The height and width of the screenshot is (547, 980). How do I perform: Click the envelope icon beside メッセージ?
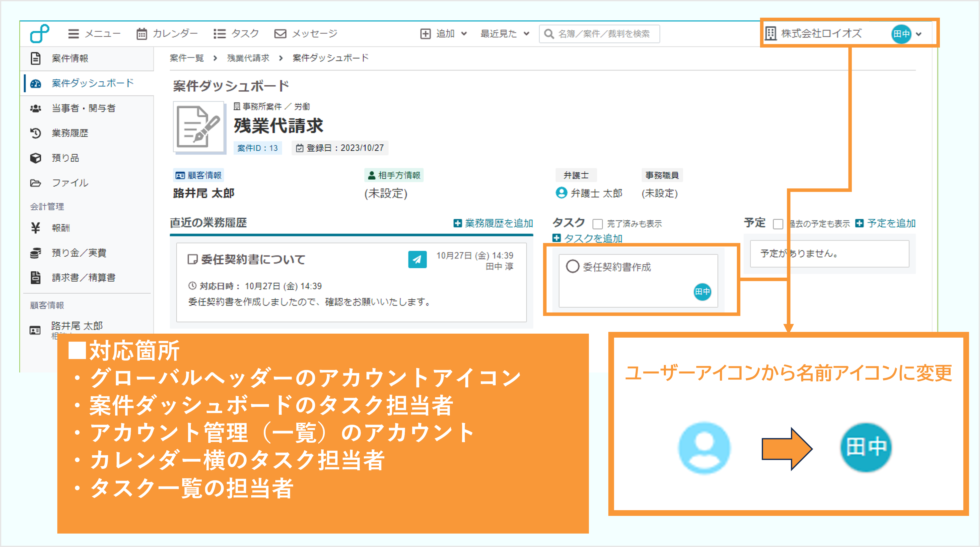tap(280, 34)
